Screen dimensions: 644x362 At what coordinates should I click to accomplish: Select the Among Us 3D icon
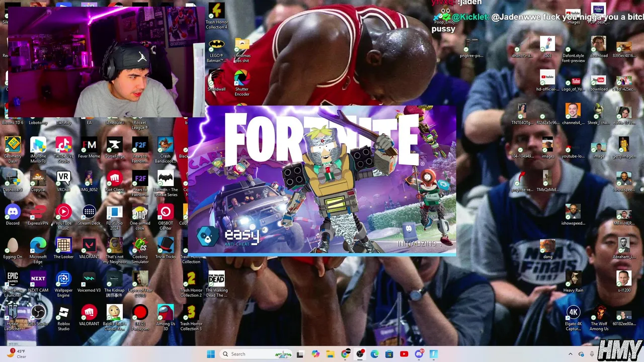[166, 317]
